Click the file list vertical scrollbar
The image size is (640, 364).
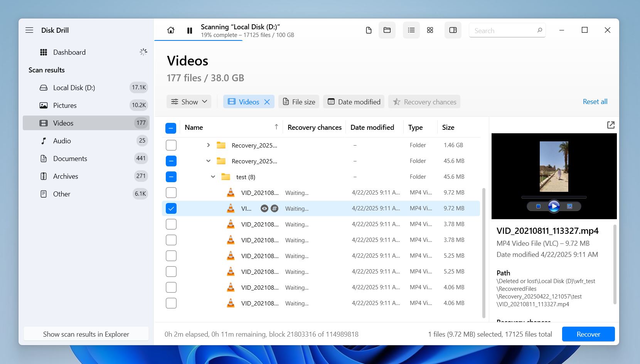coord(483,253)
